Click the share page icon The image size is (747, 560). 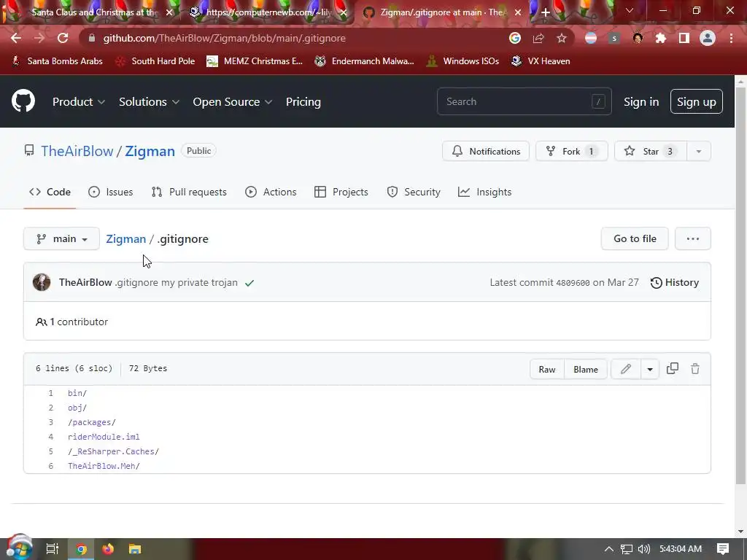(538, 38)
